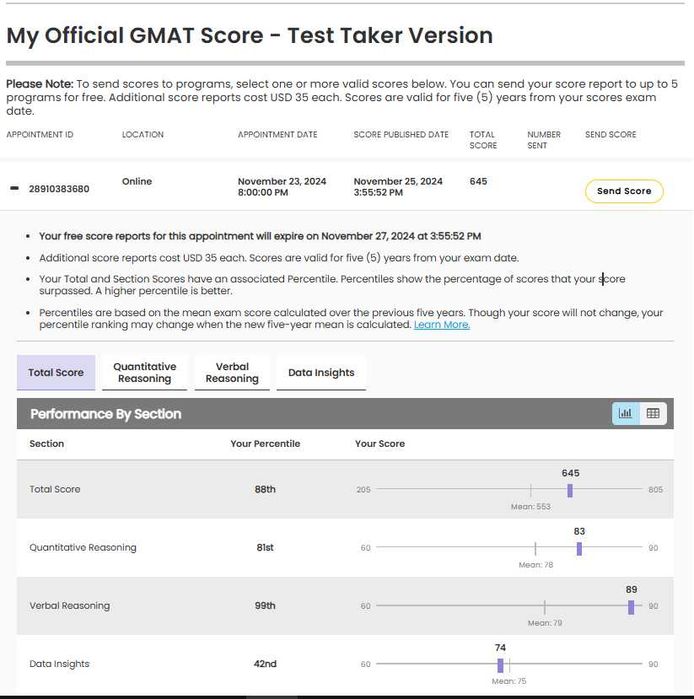
Task: Click the My Official GMAT Score page title
Action: click(x=250, y=36)
